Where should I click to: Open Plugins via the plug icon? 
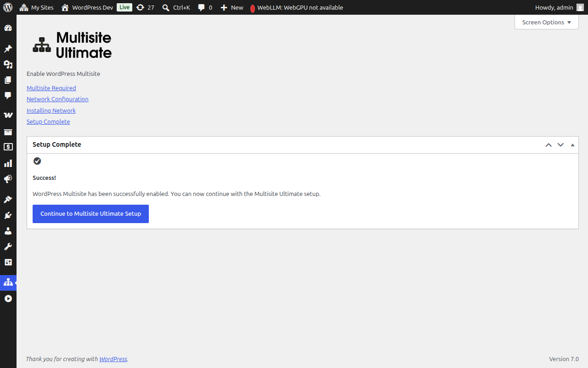pyautogui.click(x=8, y=215)
